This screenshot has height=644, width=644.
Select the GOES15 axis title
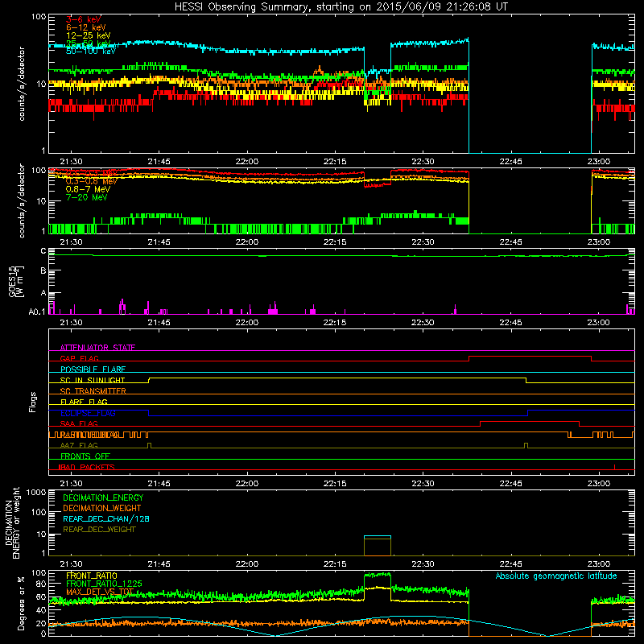click(16, 282)
